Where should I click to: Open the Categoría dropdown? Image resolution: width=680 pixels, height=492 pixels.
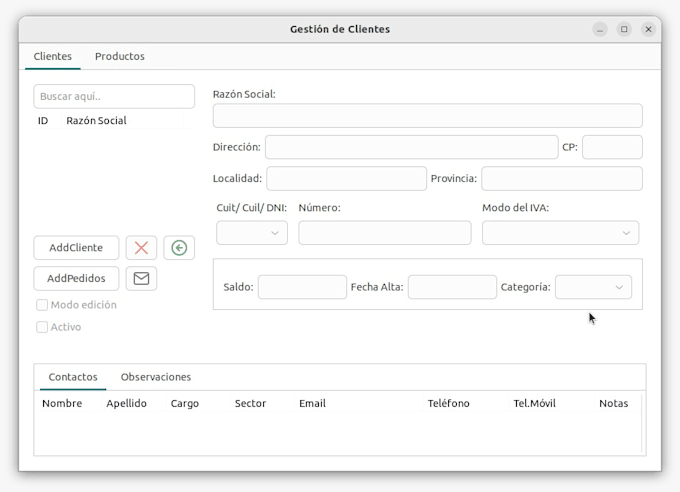[593, 287]
